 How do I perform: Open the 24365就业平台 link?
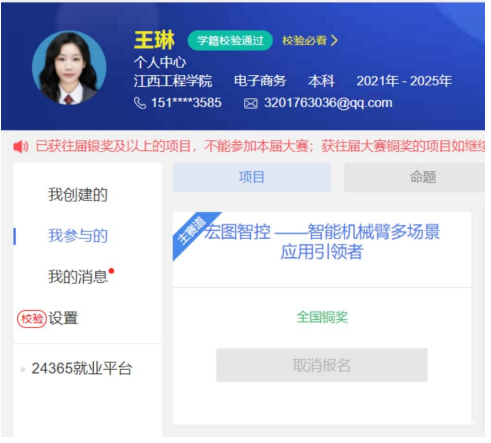coord(82,369)
